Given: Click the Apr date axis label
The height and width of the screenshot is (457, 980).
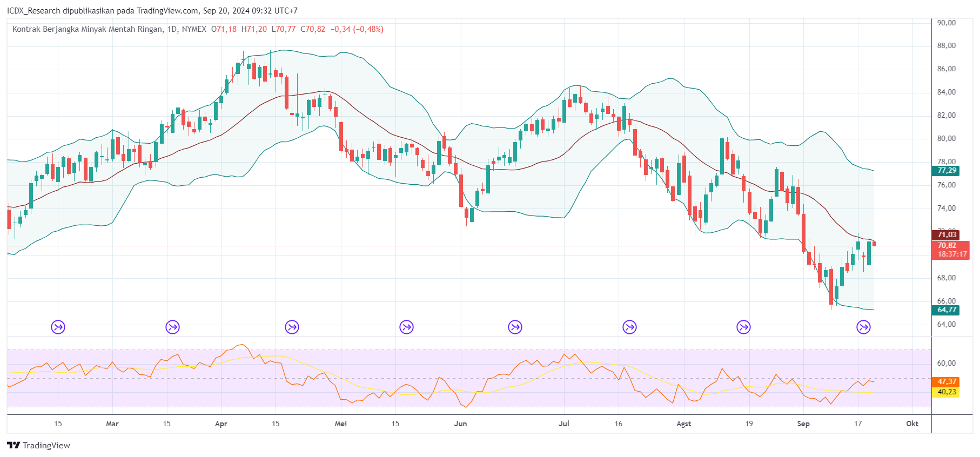Looking at the screenshot, I should click(x=221, y=424).
